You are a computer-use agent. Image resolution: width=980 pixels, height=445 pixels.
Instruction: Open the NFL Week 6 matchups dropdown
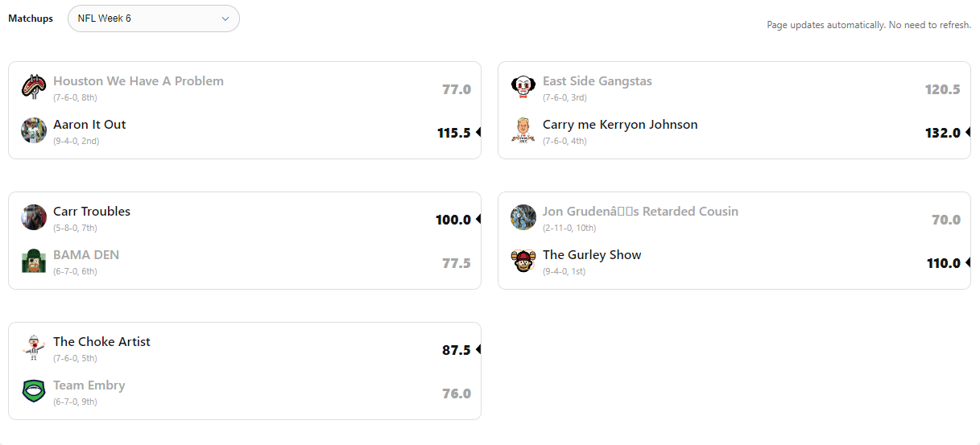[x=153, y=19]
